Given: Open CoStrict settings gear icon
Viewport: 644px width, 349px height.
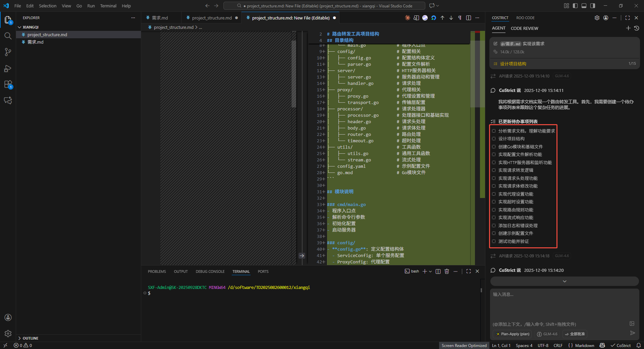Looking at the screenshot, I should point(597,18).
